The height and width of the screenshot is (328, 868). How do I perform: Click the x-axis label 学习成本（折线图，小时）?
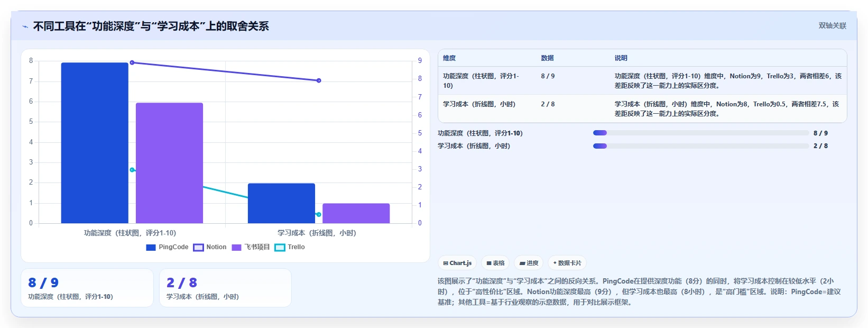pos(317,233)
